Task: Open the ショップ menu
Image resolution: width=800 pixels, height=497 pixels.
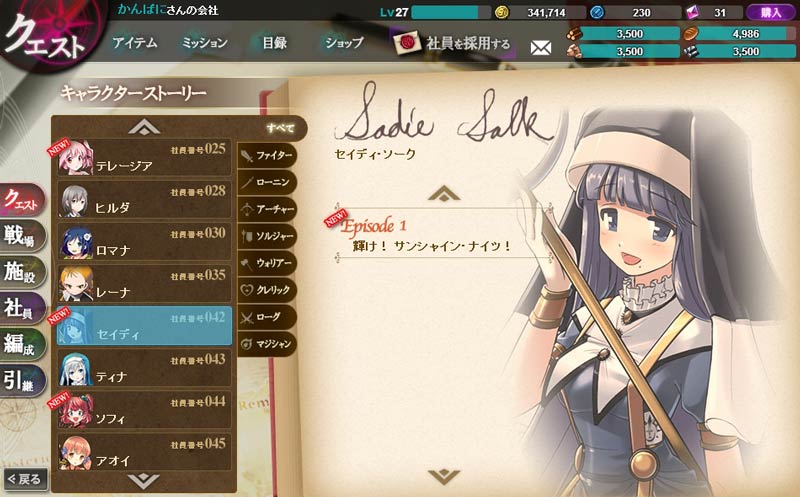Action: [x=344, y=42]
